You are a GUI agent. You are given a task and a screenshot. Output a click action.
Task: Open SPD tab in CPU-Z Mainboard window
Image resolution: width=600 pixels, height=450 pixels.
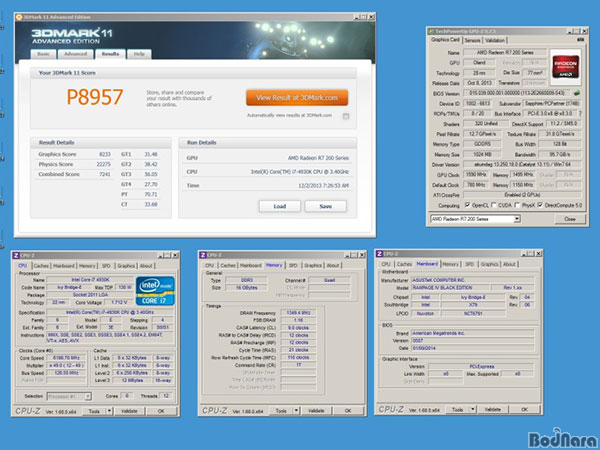470,264
